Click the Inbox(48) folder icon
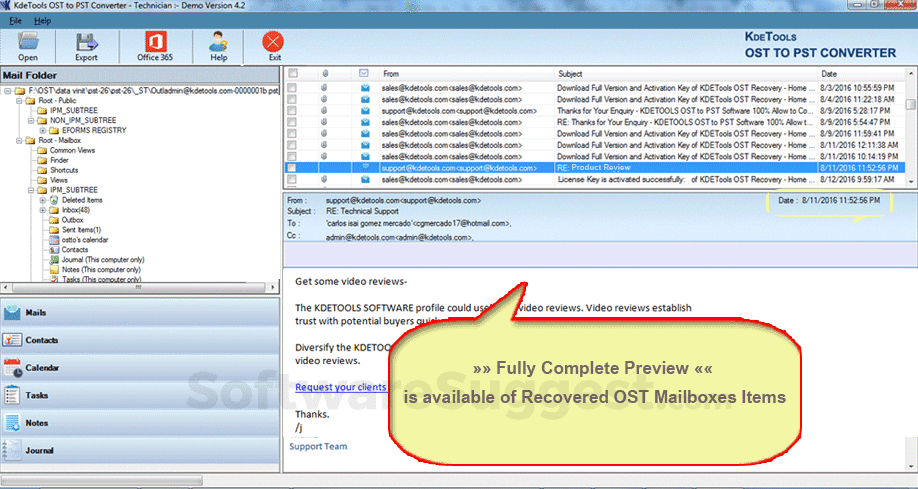 click(54, 210)
